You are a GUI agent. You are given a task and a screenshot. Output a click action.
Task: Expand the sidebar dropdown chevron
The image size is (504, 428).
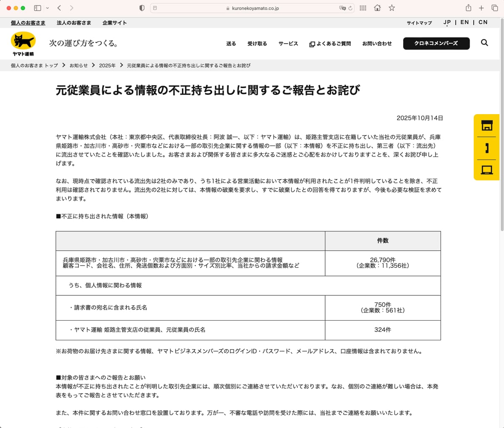[47, 8]
